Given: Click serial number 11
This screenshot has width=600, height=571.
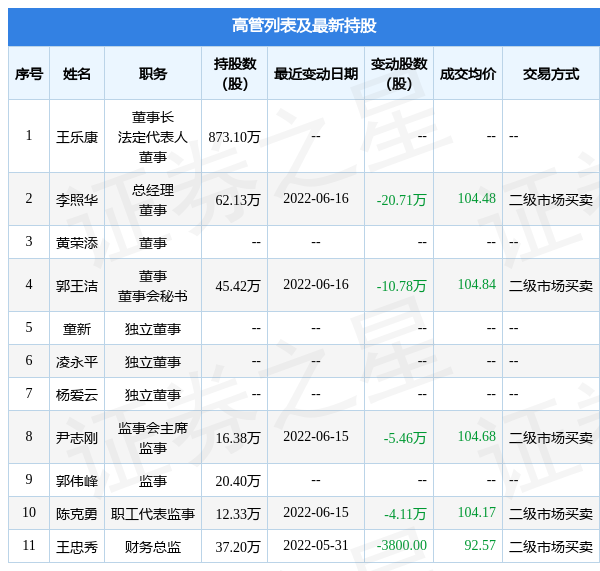Looking at the screenshot, I should pos(29,545).
